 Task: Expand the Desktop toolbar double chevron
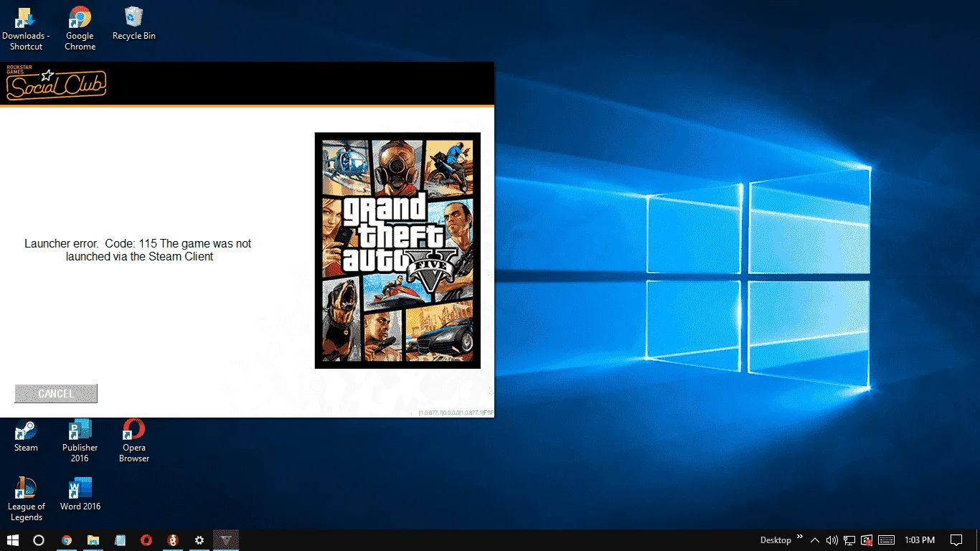click(x=800, y=537)
